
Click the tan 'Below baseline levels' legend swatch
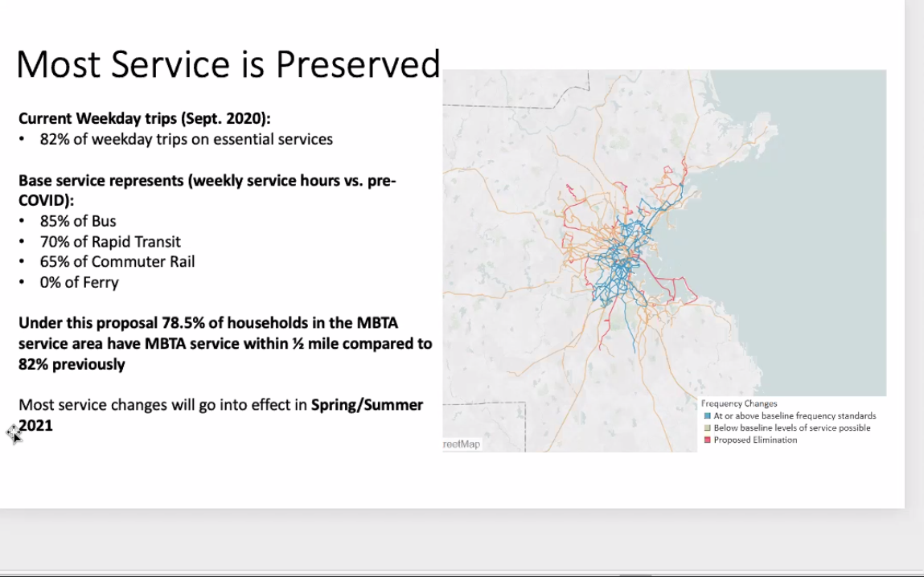coord(707,428)
